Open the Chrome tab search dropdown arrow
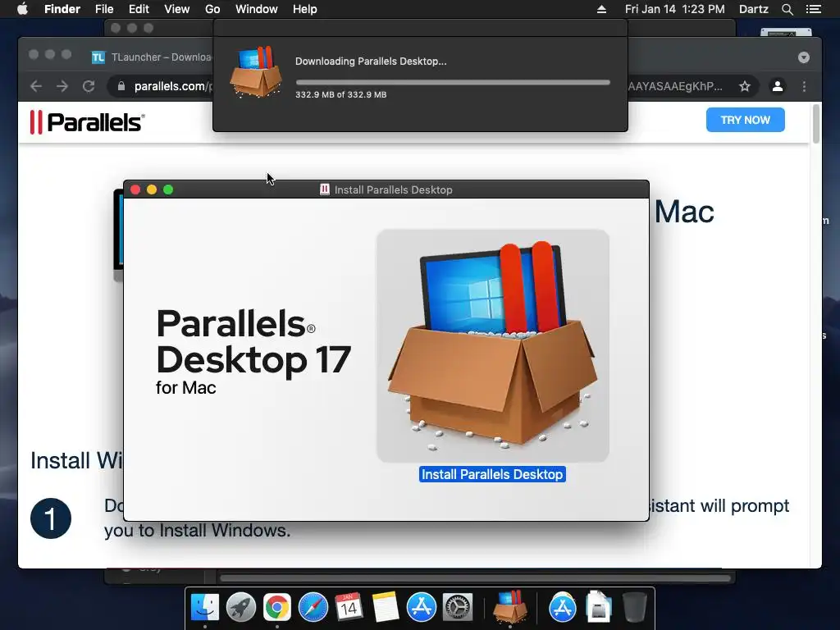The height and width of the screenshot is (630, 840). [x=804, y=57]
